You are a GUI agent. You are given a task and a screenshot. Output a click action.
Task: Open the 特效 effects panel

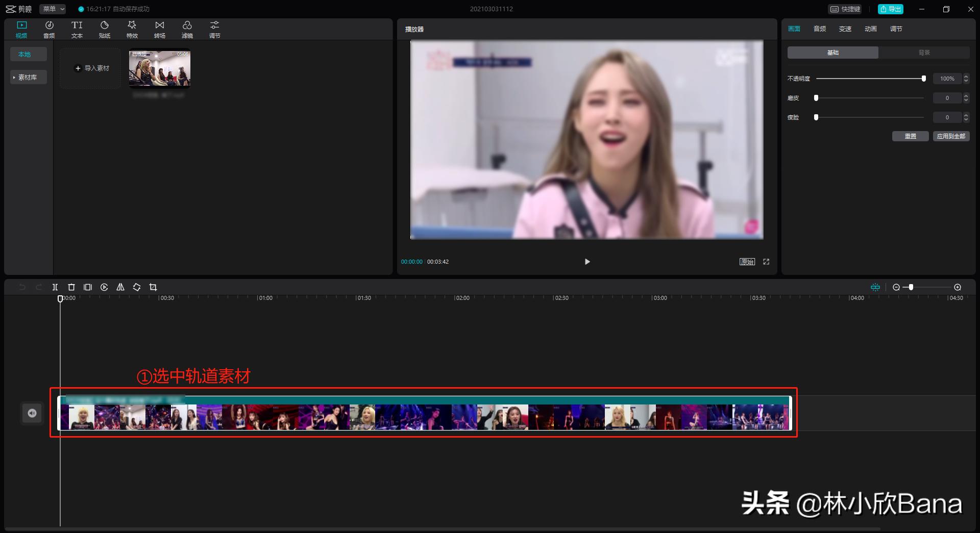(132, 30)
